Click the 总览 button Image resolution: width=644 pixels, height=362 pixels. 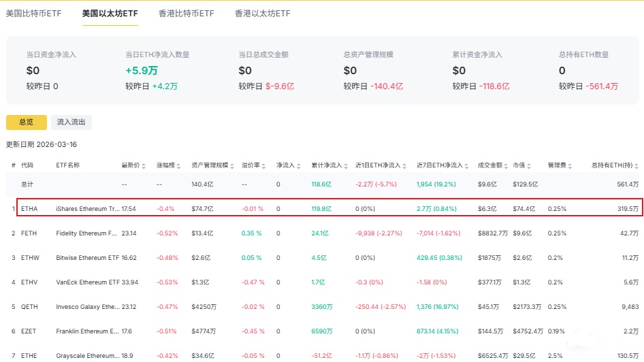[27, 122]
